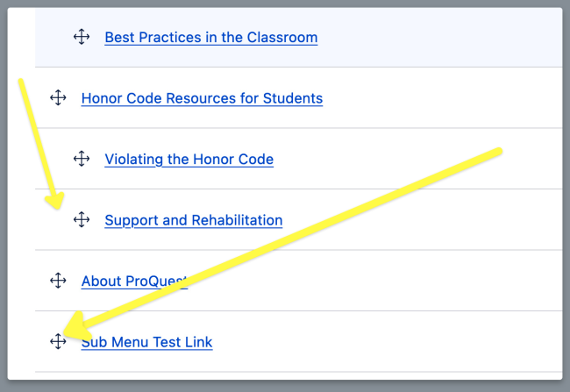
Task: Follow the Violating the Honor Code link
Action: pyautogui.click(x=189, y=160)
